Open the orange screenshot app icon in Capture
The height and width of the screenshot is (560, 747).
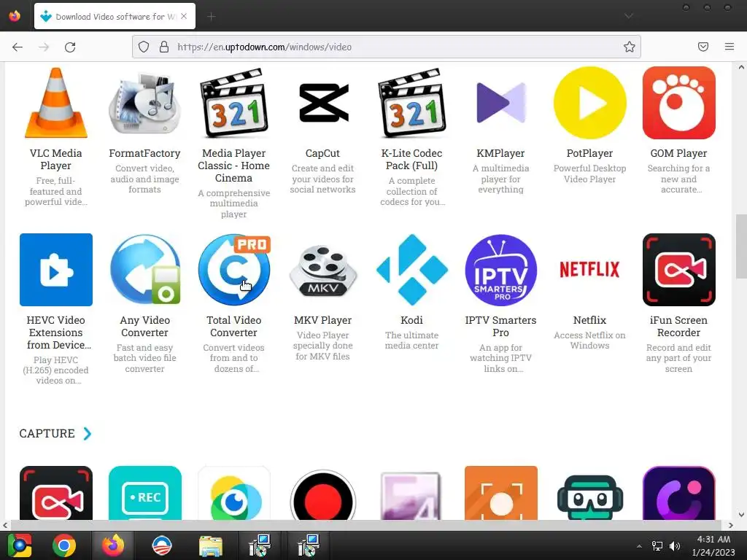click(x=500, y=493)
